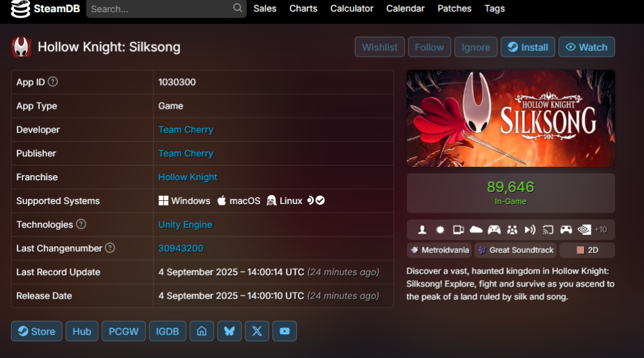Open the official homepage house icon

[x=202, y=331]
